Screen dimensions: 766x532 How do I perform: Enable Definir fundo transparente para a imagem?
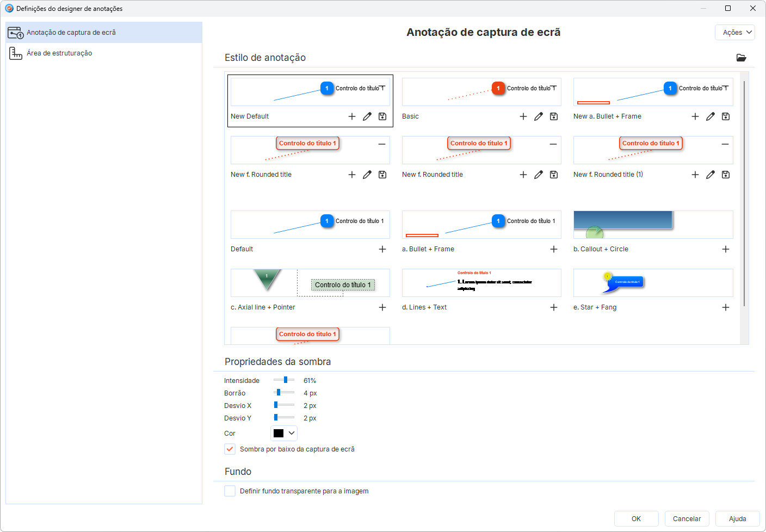tap(230, 491)
